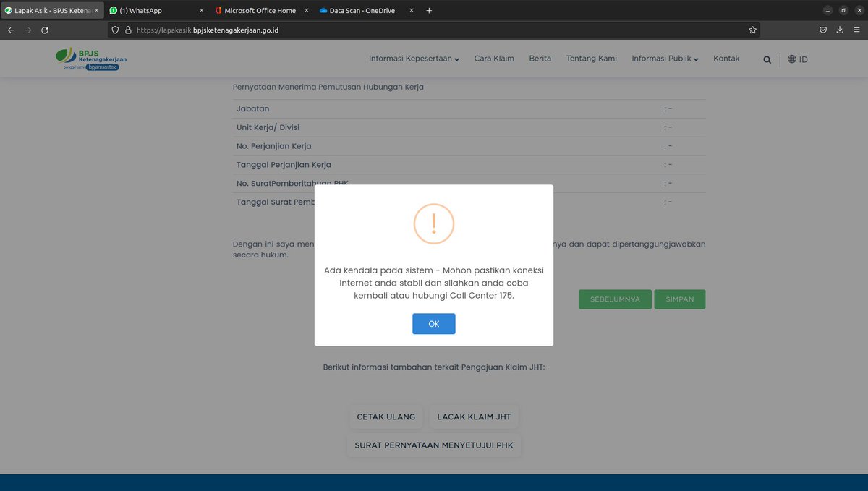The width and height of the screenshot is (868, 491).
Task: Click the Jabatan row label
Action: click(x=252, y=108)
